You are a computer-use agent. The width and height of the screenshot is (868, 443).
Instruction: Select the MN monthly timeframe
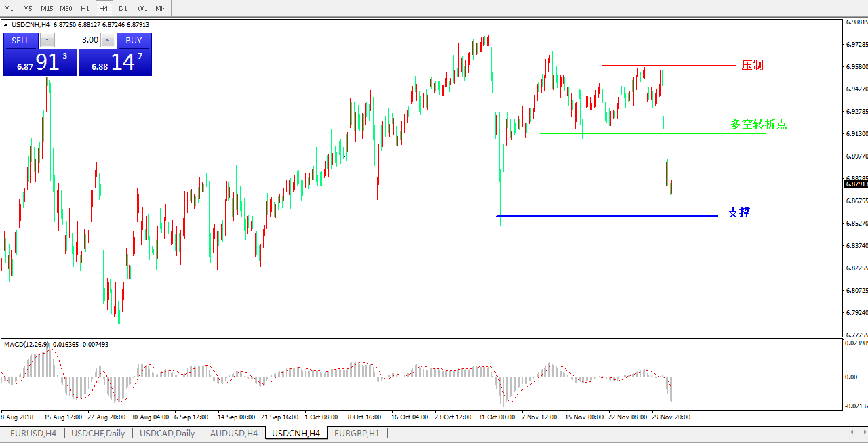(x=161, y=8)
